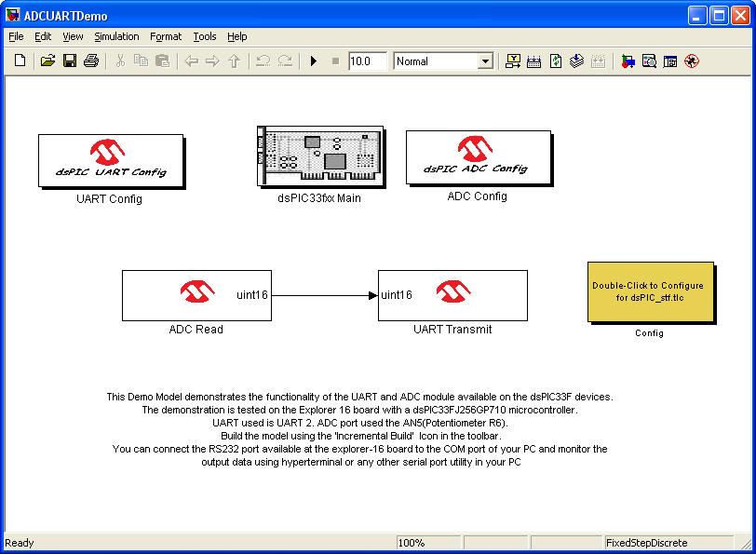Open a model with the folder icon
This screenshot has height=554, width=756.
click(47, 61)
